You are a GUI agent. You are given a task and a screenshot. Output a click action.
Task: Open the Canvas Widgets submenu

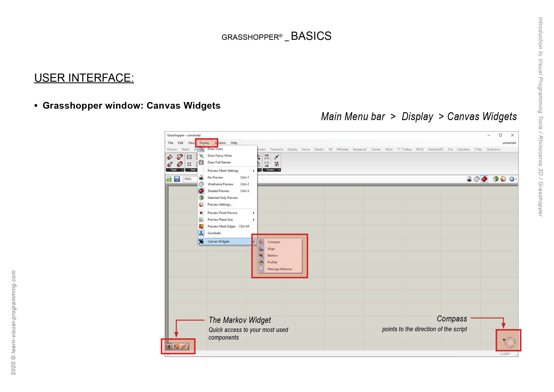coord(219,241)
